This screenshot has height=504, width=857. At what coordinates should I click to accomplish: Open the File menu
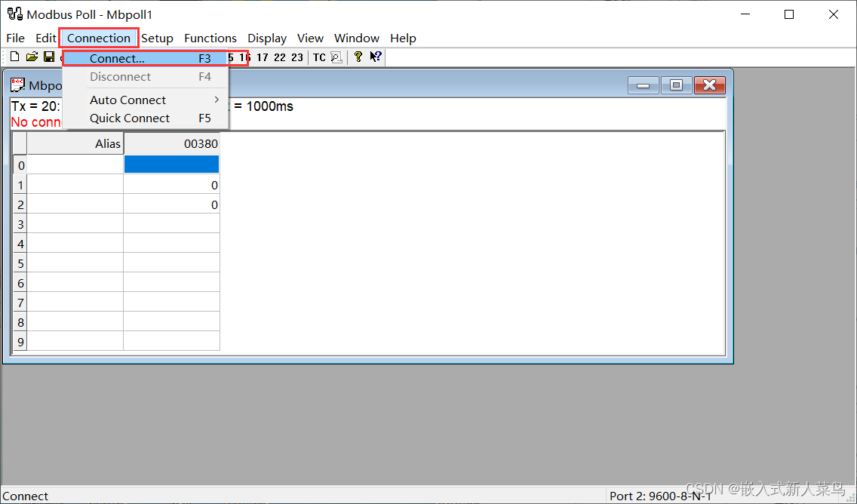pos(15,38)
